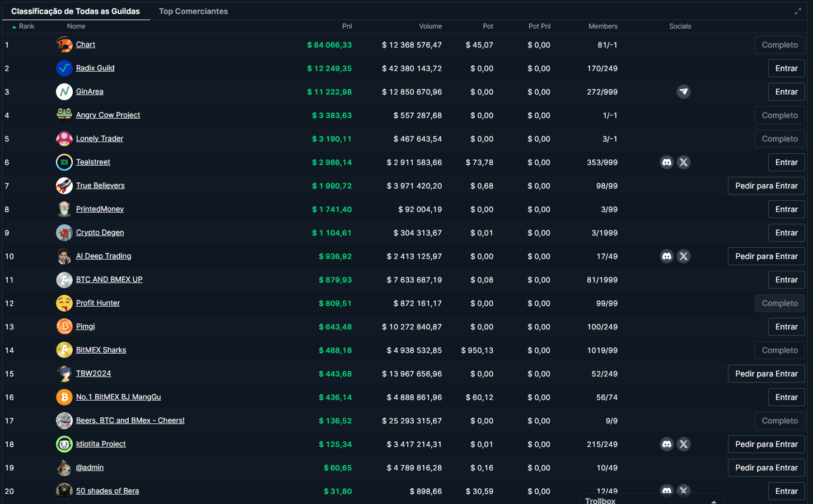Open Discord icon in AI Deep Trading row
This screenshot has width=813, height=504.
tap(667, 256)
